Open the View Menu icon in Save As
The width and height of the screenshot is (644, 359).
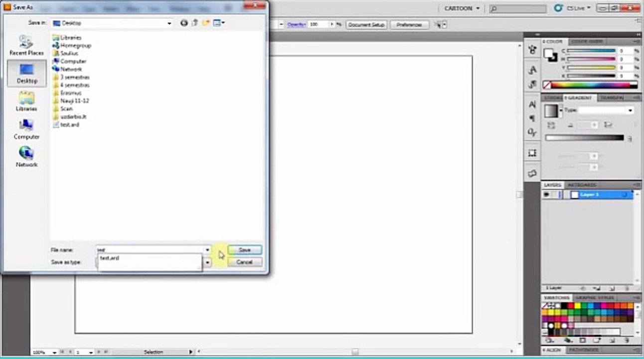pyautogui.click(x=219, y=23)
